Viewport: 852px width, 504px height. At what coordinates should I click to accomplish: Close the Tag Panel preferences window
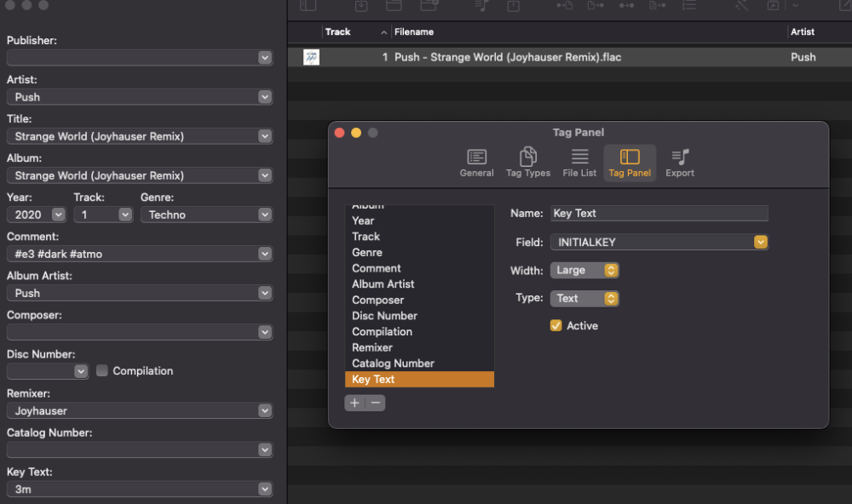click(x=340, y=133)
